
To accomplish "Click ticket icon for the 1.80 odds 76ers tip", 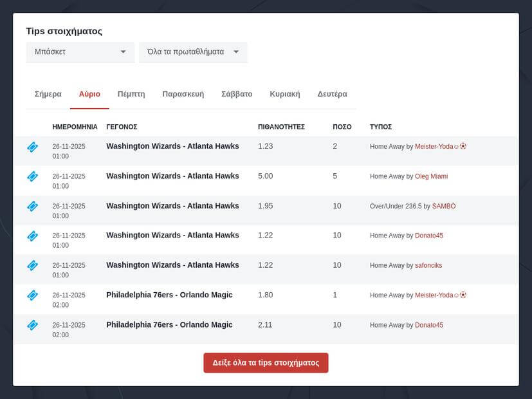I will pos(32,295).
